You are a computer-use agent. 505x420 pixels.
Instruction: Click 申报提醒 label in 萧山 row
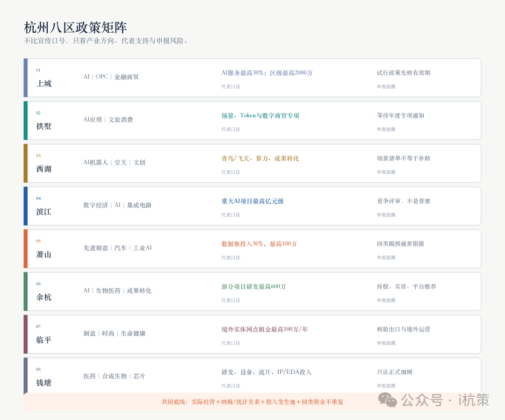coord(386,258)
